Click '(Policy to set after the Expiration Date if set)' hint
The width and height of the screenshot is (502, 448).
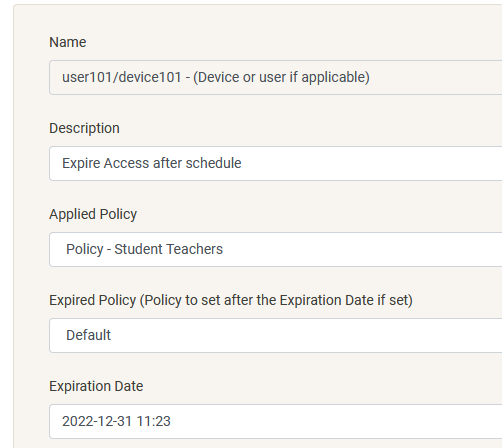[276, 300]
